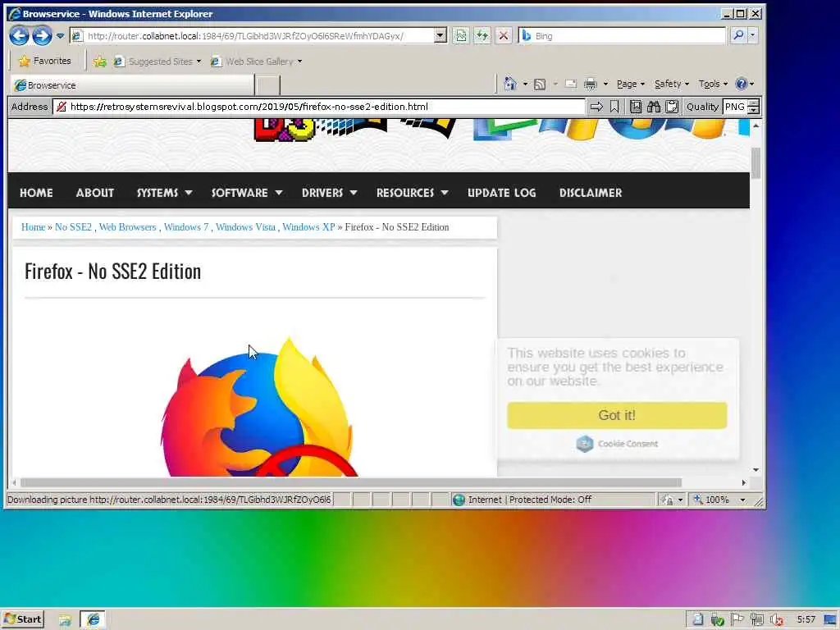Click the Browservice Address URL field
Image resolution: width=840 pixels, height=630 pixels.
coord(319,107)
